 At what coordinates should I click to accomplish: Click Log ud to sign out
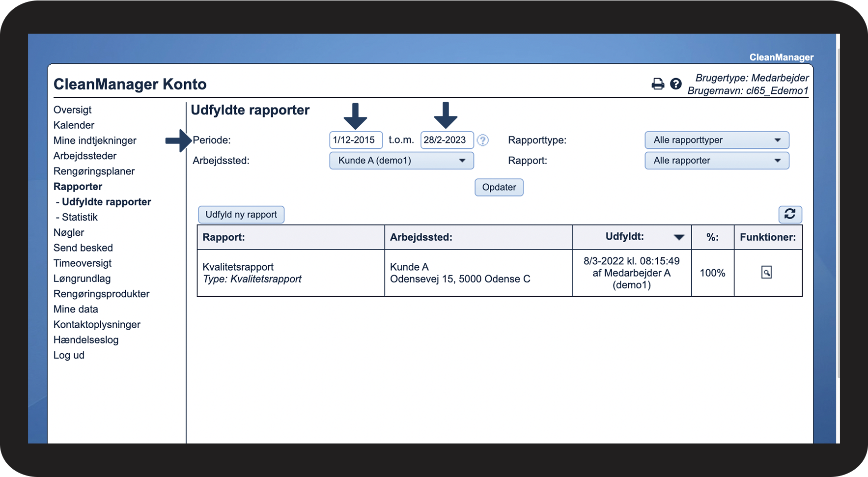click(x=69, y=355)
